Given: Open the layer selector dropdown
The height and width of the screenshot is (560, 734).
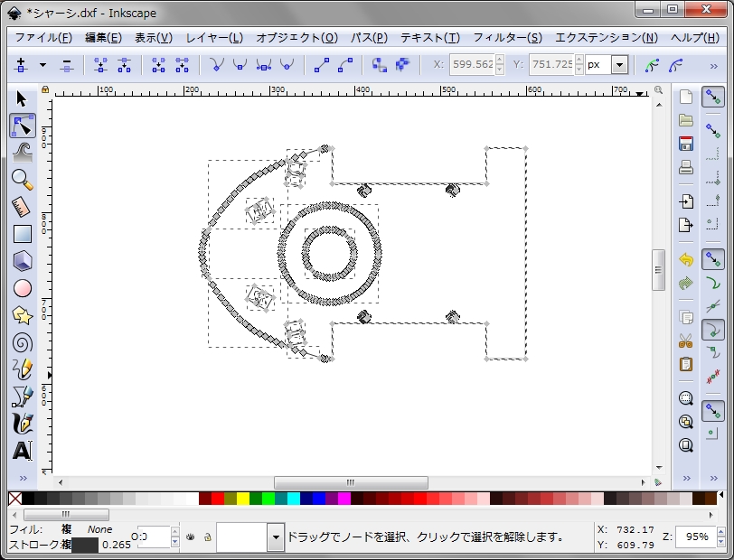Looking at the screenshot, I should click(276, 537).
